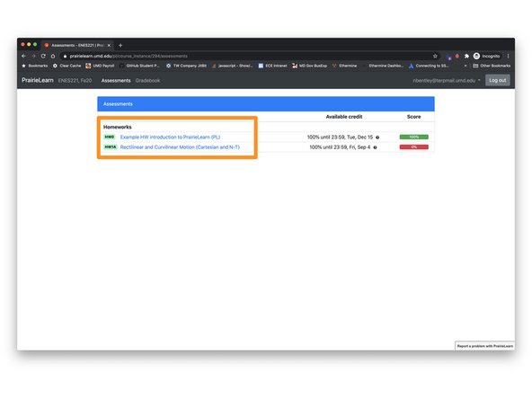Screen dimensions: 532x399
Task: Open the Clear Cache bookmark
Action: (66, 66)
